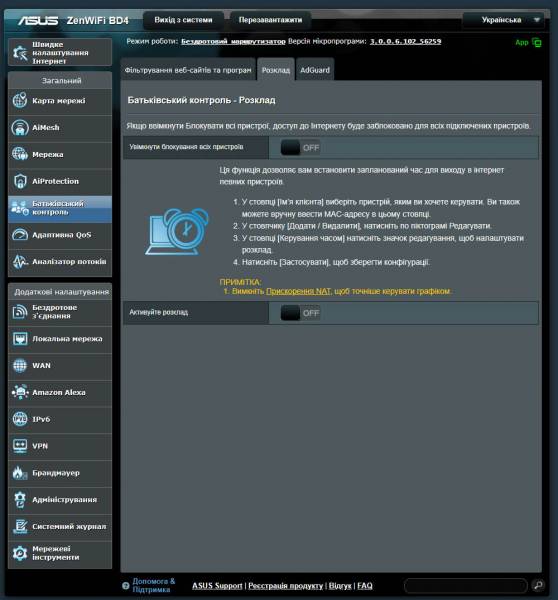Click the IPv6 sidebar icon

[20, 419]
